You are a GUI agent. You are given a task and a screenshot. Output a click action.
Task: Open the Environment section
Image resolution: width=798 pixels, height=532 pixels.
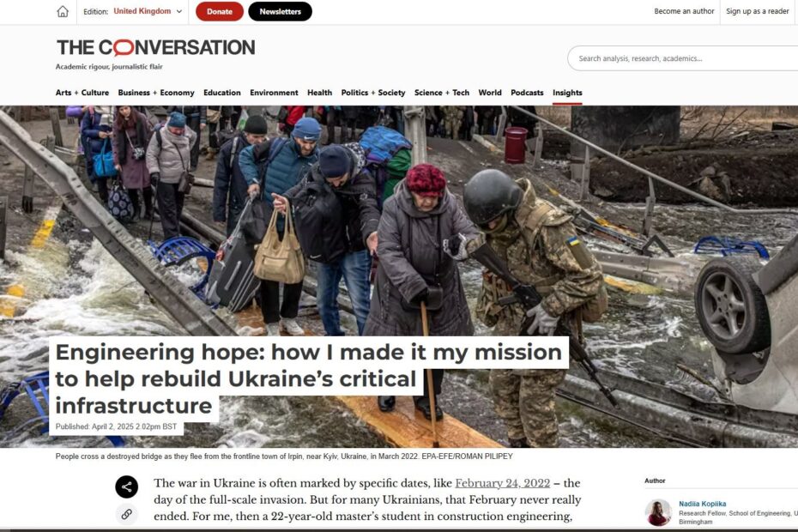click(x=274, y=93)
